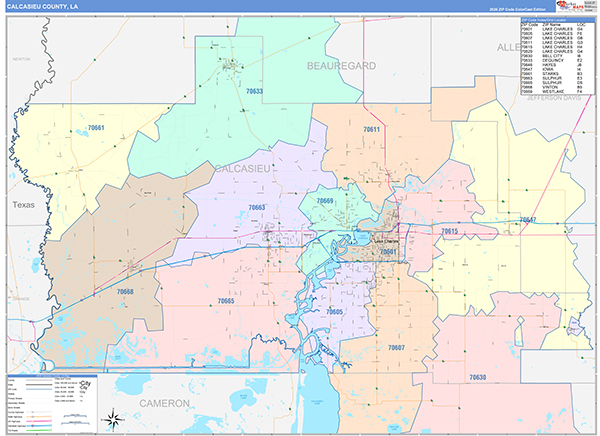Select the 70647 ZIP label on map
Viewport: 600px width, 436px height.
(x=528, y=220)
